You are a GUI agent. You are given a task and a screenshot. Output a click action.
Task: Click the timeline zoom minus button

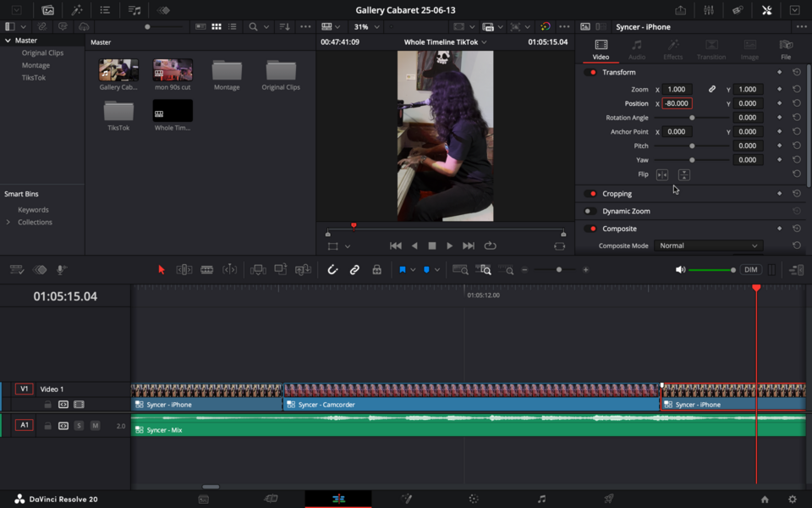(x=524, y=269)
